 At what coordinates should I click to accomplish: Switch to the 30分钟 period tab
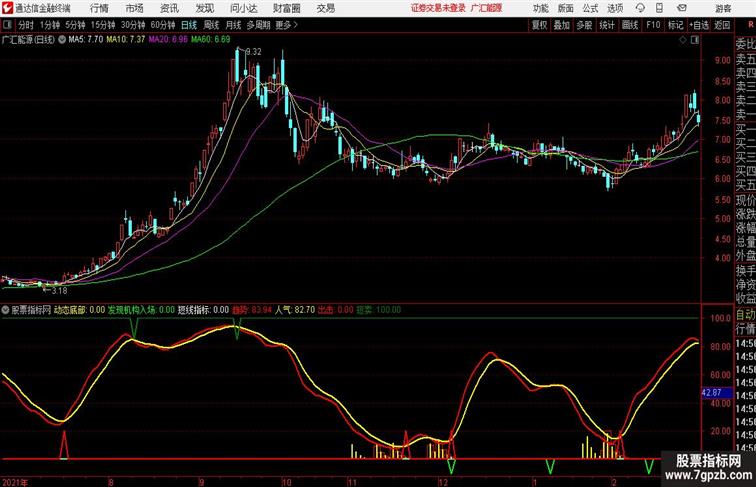click(x=133, y=25)
